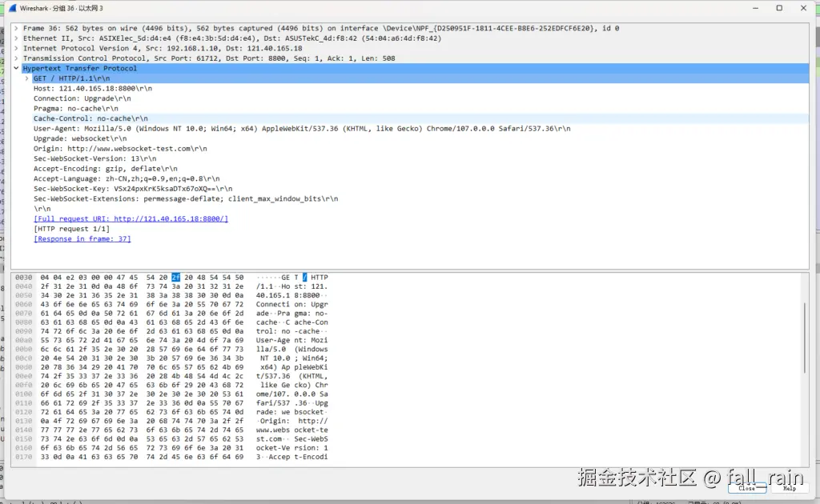Select the Accept-Encoding: gzip, deflate line
The height and width of the screenshot is (504, 820).
pyautogui.click(x=105, y=169)
